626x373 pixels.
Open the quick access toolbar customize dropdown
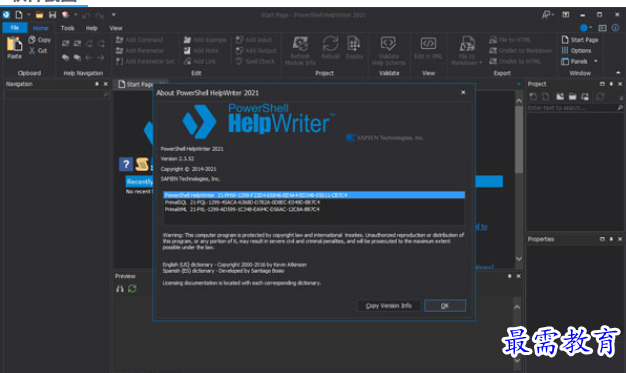pyautogui.click(x=113, y=15)
